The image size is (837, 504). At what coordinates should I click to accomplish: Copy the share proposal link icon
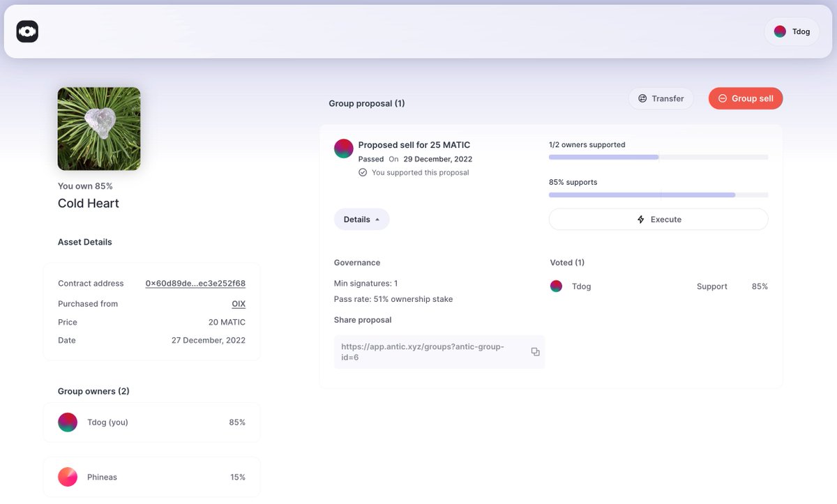tap(535, 352)
